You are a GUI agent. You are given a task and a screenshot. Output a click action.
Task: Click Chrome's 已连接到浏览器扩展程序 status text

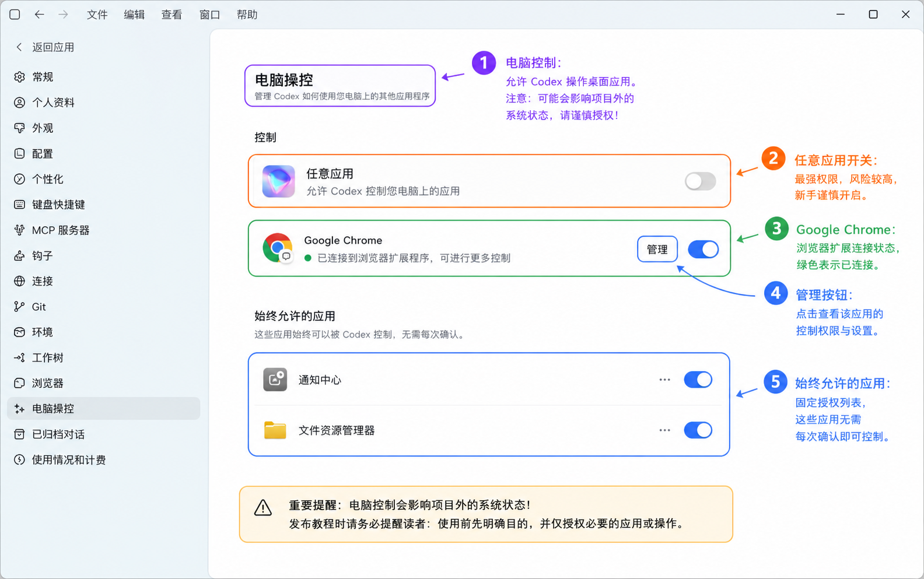click(x=414, y=258)
